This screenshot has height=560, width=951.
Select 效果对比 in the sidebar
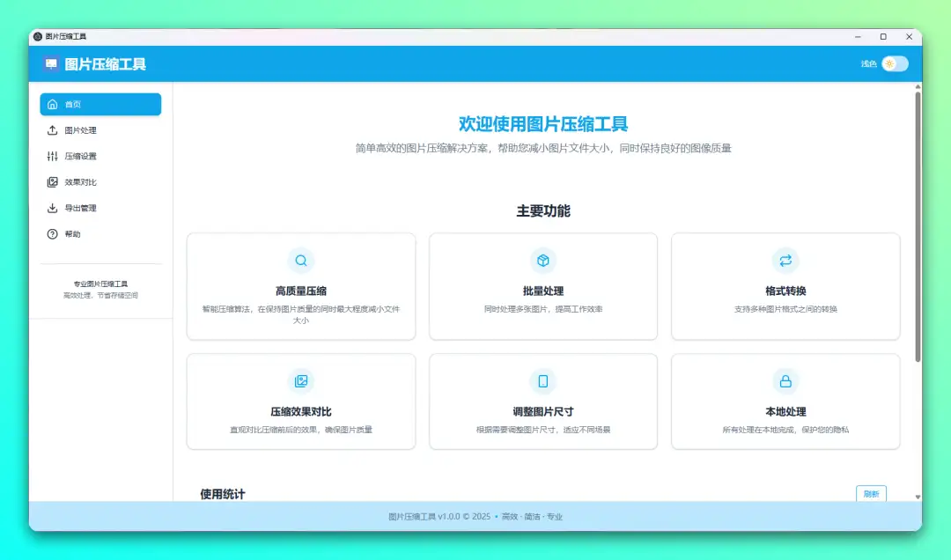[x=80, y=182]
